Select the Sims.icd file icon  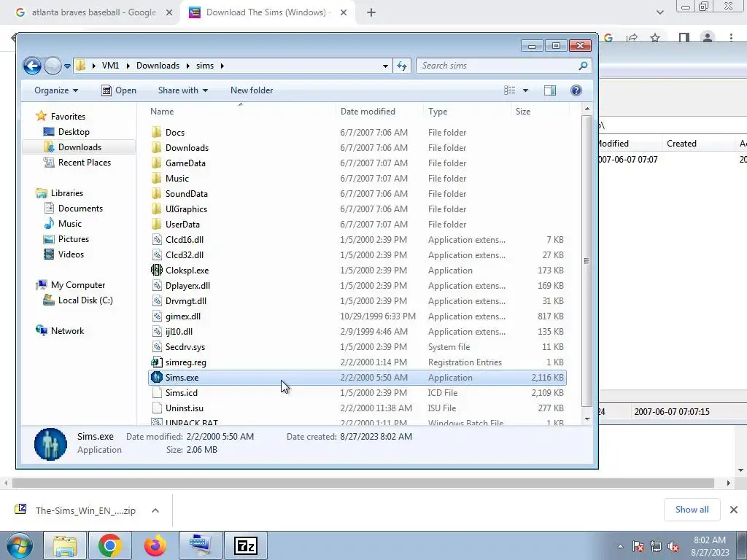click(157, 393)
